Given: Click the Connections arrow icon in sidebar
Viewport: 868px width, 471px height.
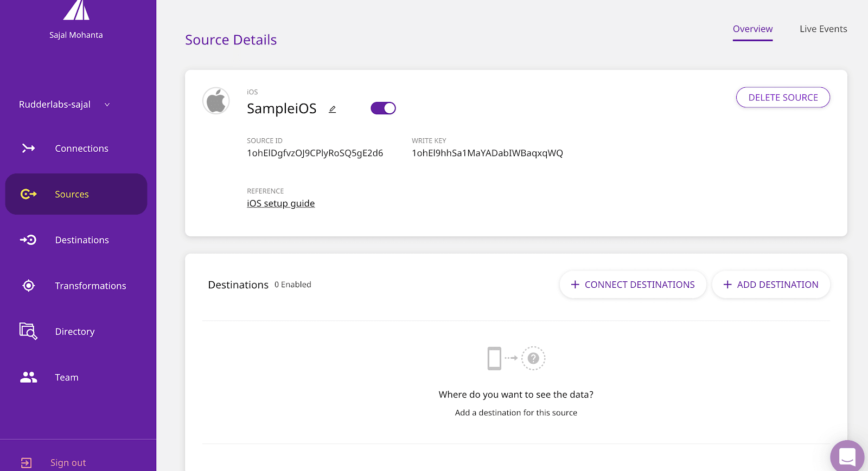Looking at the screenshot, I should coord(28,148).
